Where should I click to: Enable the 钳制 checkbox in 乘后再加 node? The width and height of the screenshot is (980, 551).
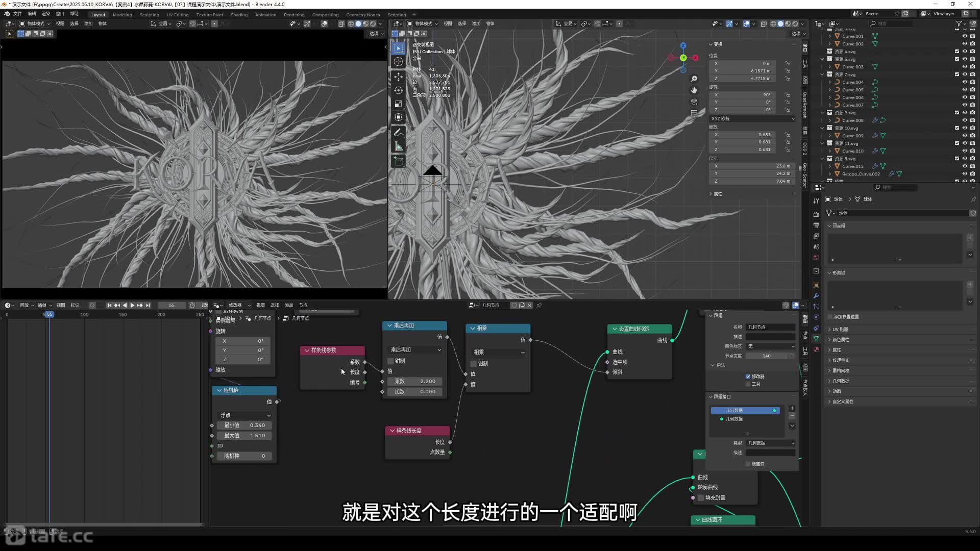[391, 361]
